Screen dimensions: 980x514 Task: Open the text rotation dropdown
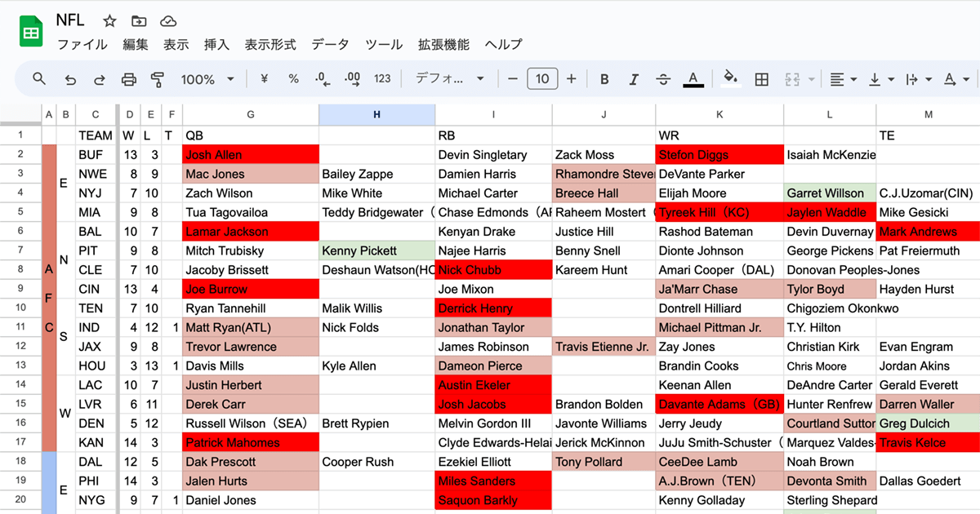(x=956, y=79)
